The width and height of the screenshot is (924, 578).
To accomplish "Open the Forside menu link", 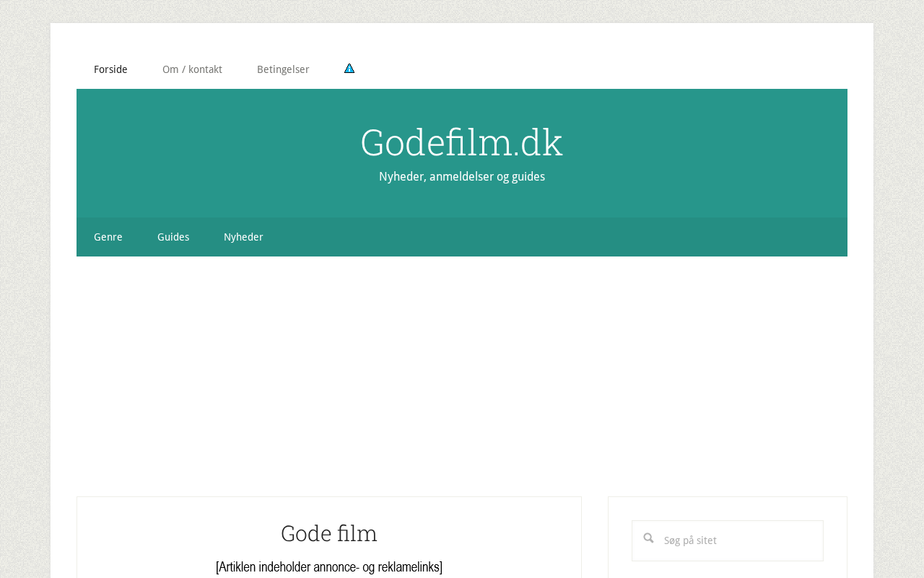I will 110,69.
